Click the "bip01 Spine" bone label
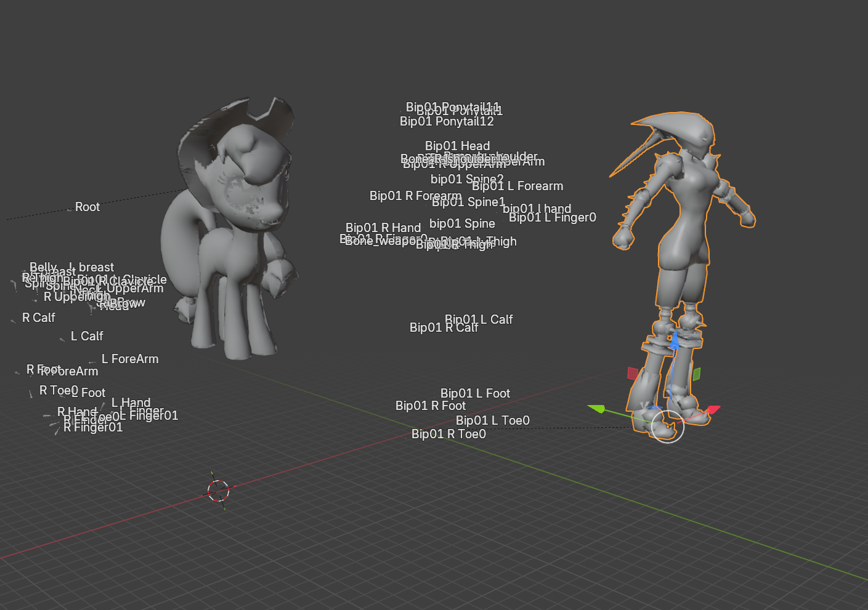Screen dimensions: 868x610 (x=463, y=223)
